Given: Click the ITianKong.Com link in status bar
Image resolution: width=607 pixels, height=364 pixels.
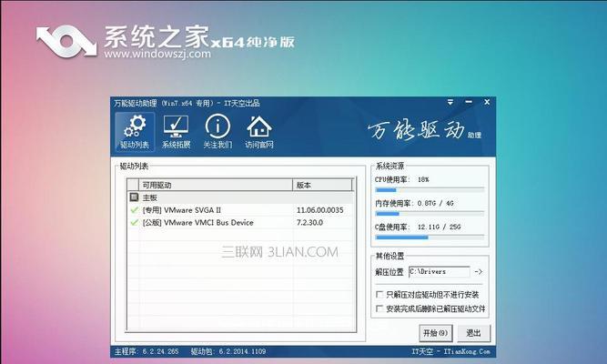Looking at the screenshot, I should tap(467, 351).
